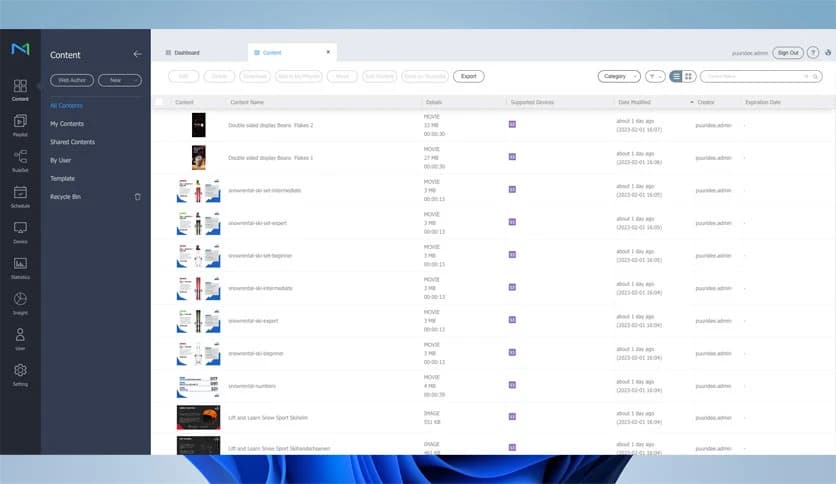Select All Contents in the side menu
Image resolution: width=836 pixels, height=484 pixels.
tap(66, 106)
